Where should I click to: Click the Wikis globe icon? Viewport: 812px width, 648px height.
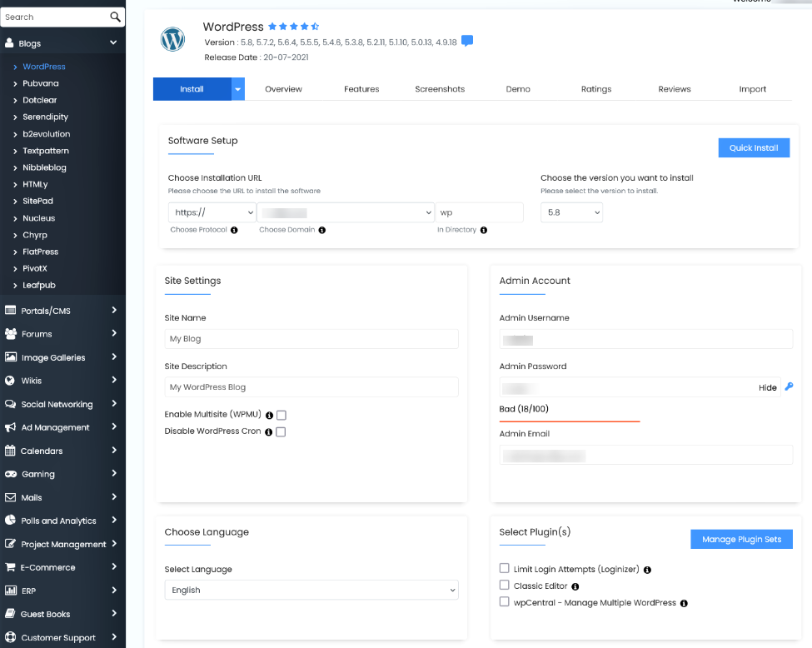[x=9, y=380]
